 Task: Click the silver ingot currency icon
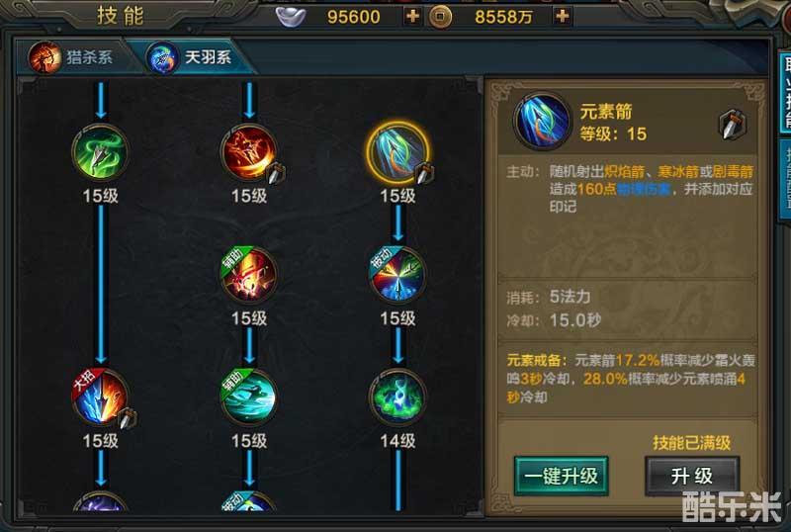tap(291, 17)
